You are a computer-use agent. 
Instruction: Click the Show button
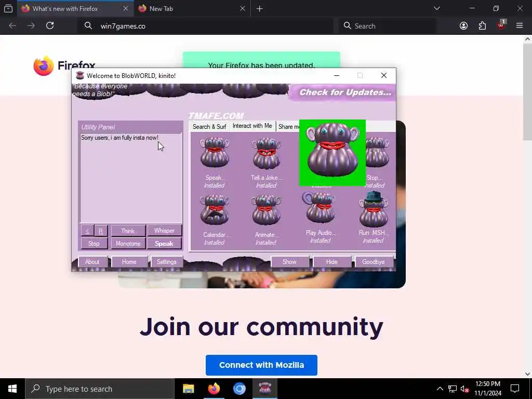[290, 262]
